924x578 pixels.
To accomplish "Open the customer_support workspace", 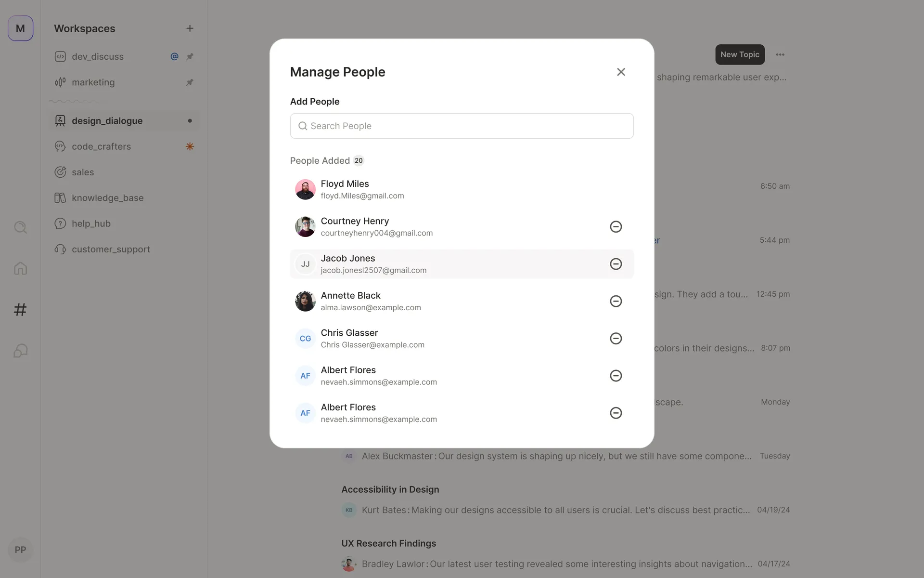I will pyautogui.click(x=124, y=249).
